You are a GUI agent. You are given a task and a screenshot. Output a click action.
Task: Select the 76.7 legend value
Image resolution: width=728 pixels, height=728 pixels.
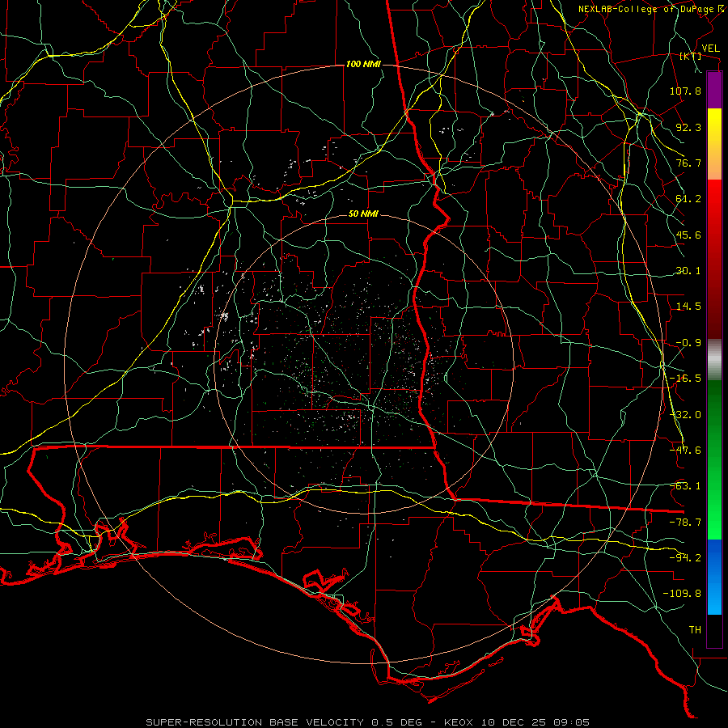tap(688, 163)
